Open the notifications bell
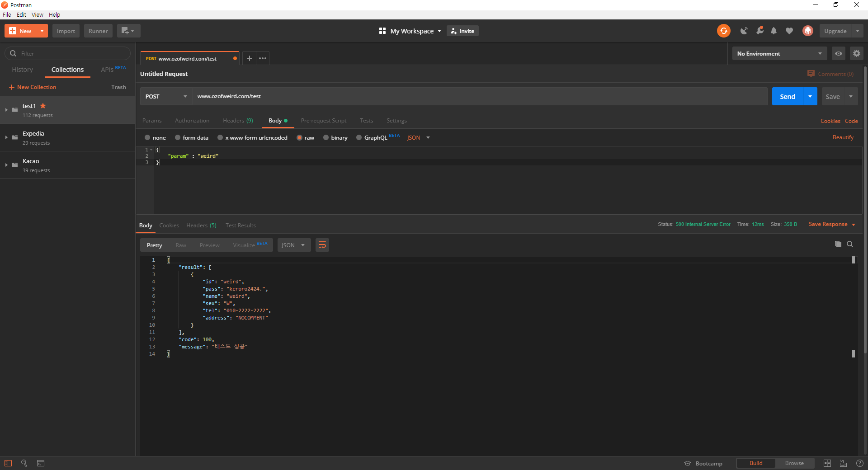868x470 pixels. [774, 31]
